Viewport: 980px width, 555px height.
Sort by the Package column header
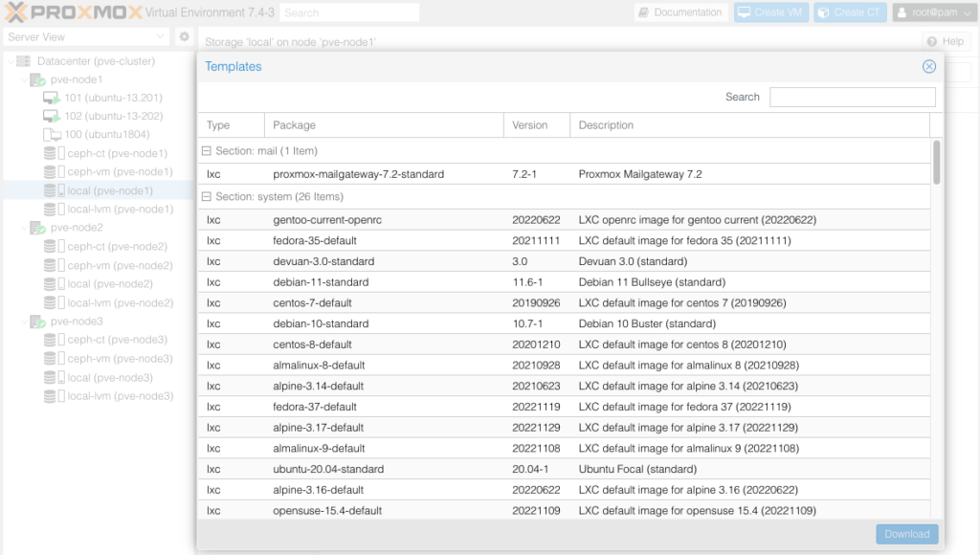coord(384,125)
